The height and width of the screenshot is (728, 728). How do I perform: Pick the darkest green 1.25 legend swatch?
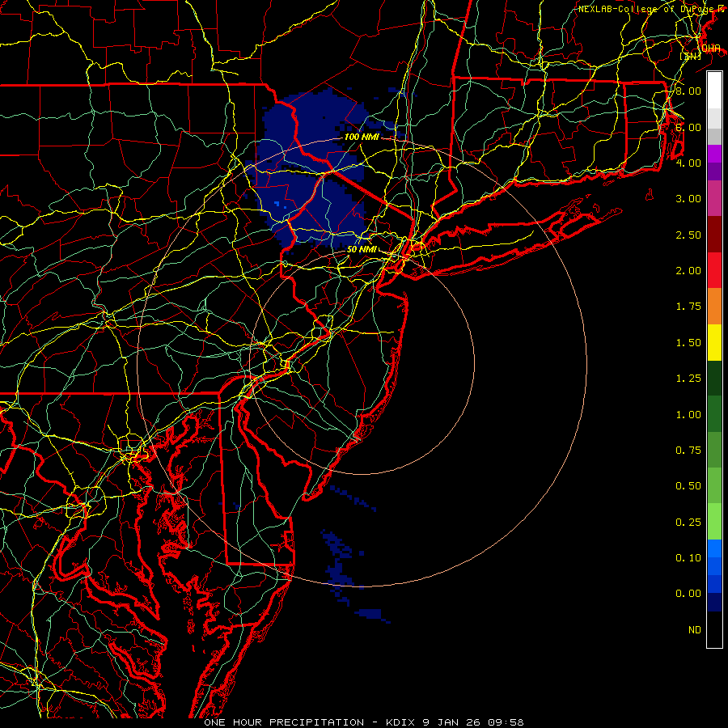(714, 378)
